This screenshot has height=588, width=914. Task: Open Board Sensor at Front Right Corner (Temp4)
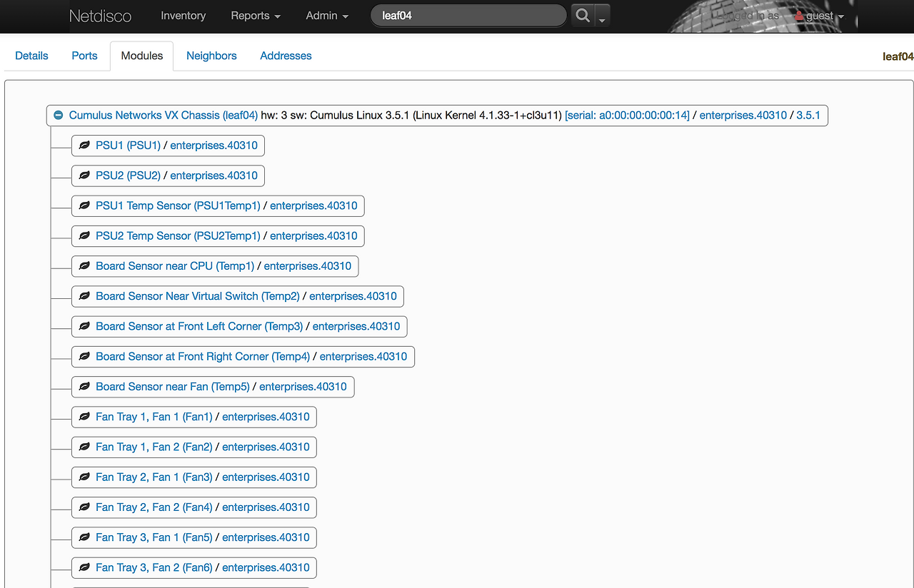pyautogui.click(x=203, y=356)
